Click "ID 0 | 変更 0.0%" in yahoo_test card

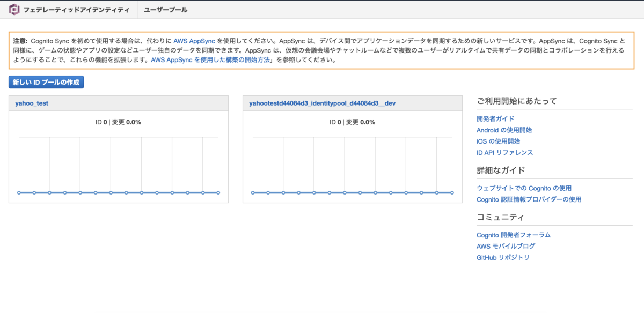click(x=119, y=122)
